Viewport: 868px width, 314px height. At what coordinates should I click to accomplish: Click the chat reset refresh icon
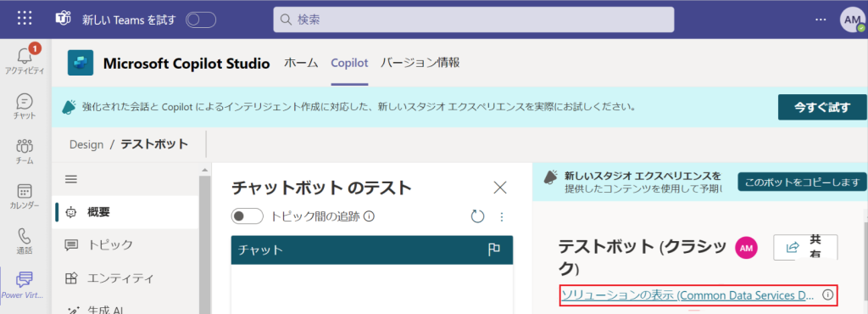pos(477,216)
